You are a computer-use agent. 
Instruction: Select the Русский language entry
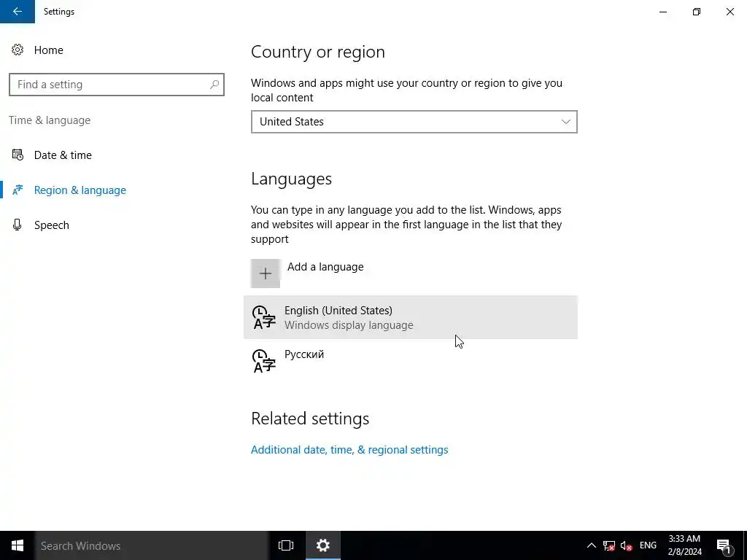pyautogui.click(x=411, y=361)
